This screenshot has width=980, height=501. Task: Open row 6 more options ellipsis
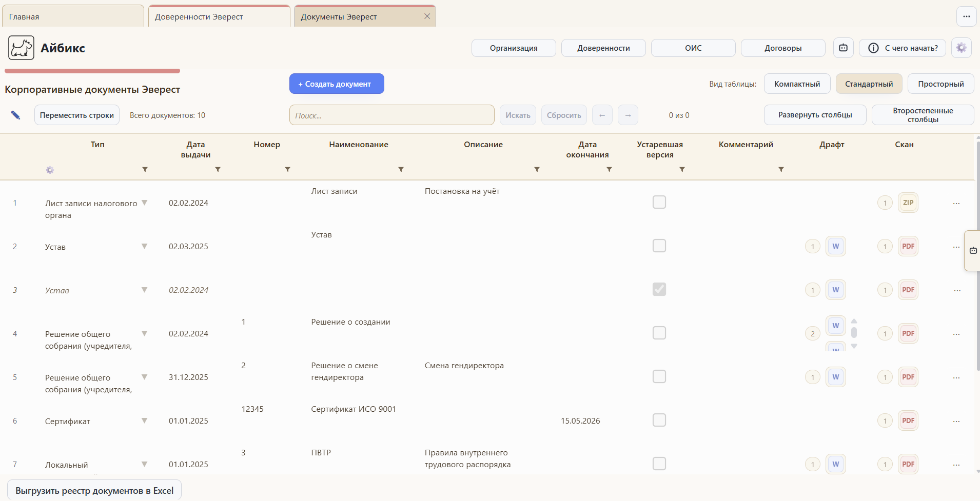pos(956,422)
